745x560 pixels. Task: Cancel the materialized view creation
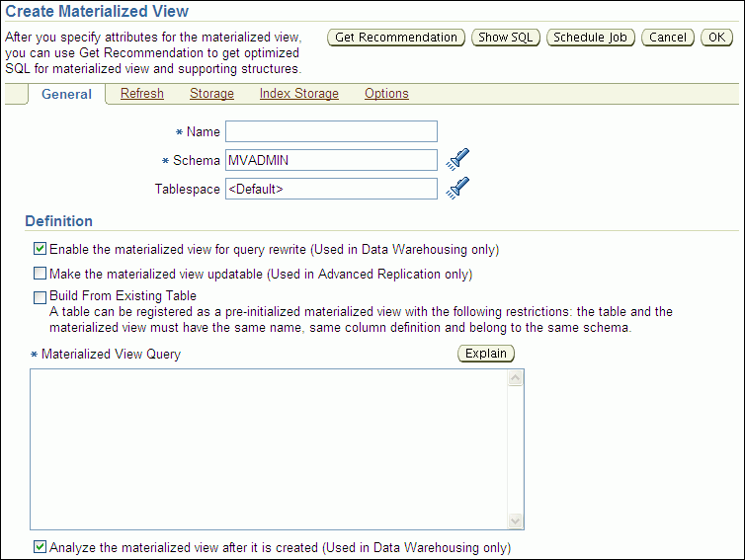[x=668, y=38]
